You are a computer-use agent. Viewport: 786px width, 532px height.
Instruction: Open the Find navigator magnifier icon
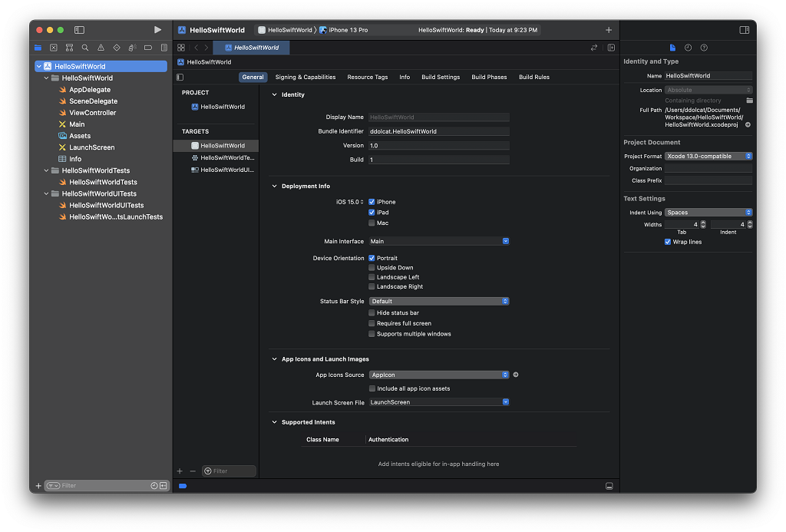point(85,48)
